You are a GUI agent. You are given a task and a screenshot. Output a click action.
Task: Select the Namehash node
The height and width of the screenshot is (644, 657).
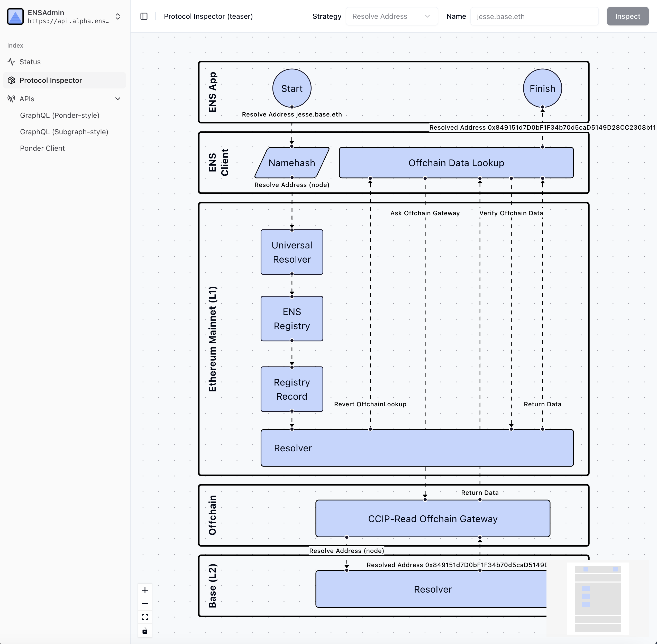[292, 163]
